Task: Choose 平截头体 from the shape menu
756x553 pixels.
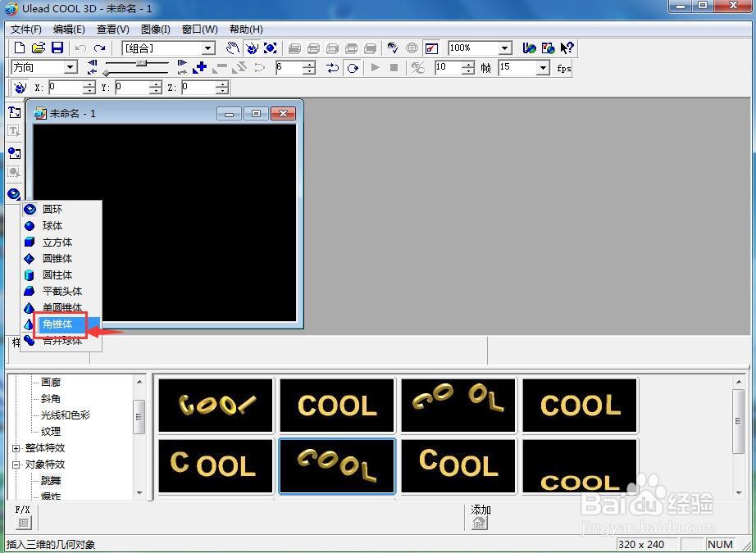Action: pyautogui.click(x=61, y=291)
